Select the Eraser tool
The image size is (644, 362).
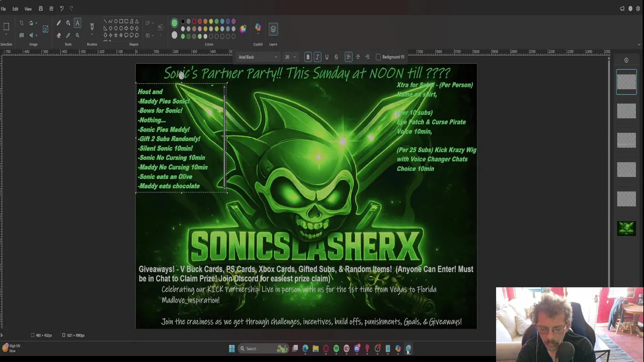[x=58, y=35]
